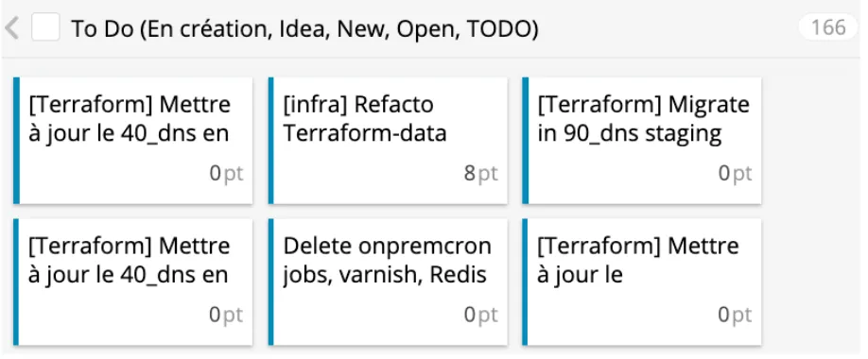
Task: Click the 0 pt value on the top-row 40_dns card
Action: (226, 174)
